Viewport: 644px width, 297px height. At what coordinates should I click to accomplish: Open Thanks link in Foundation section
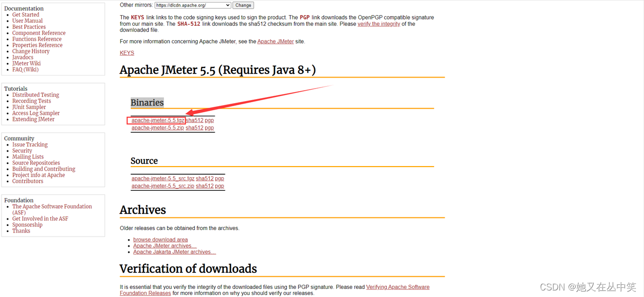21,231
